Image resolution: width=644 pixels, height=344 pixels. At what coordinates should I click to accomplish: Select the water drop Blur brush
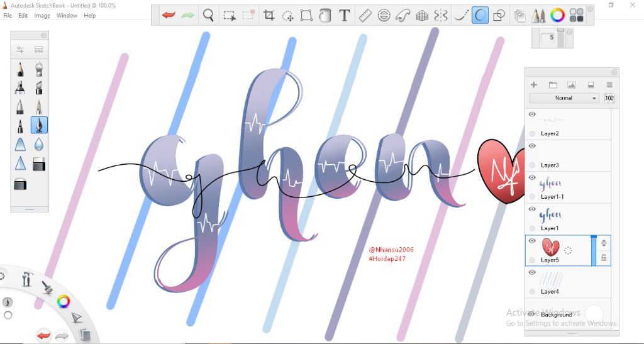click(39, 145)
